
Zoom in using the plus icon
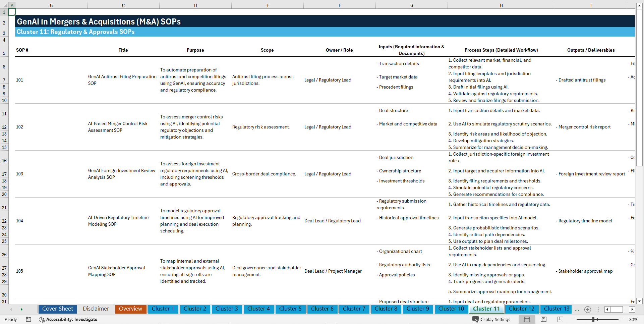[x=622, y=319]
